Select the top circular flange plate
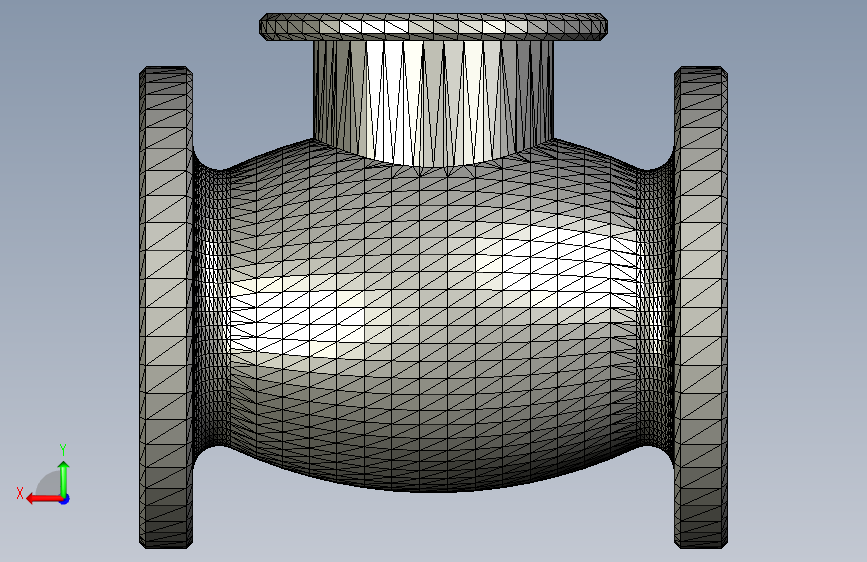Viewport: 867px width, 562px height. pos(434,27)
